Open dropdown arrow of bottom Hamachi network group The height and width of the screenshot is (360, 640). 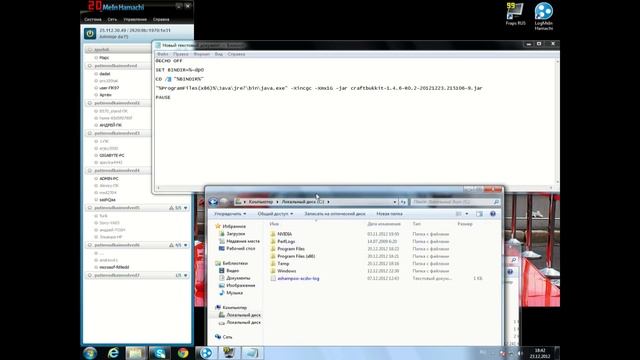click(x=186, y=276)
